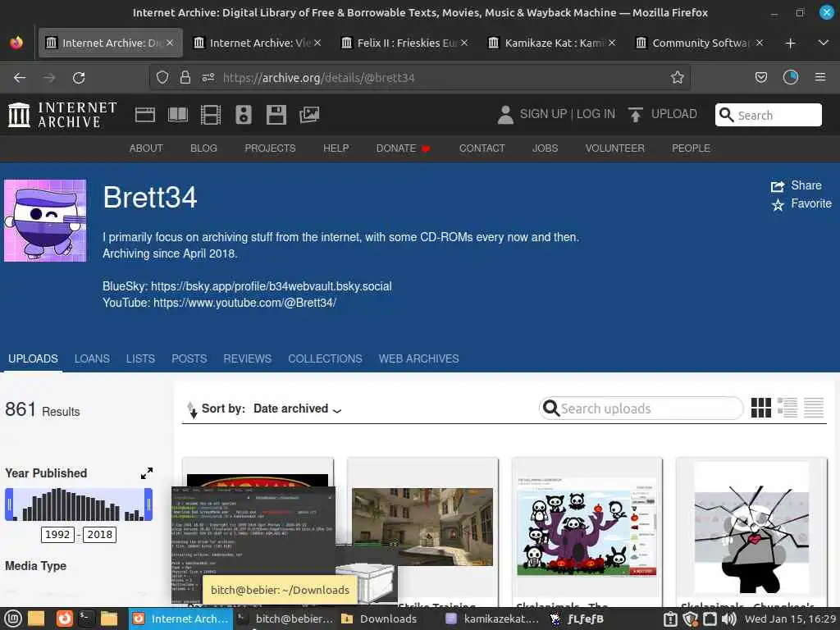Image resolution: width=840 pixels, height=630 pixels.
Task: Click the 2018 end year field
Action: [x=99, y=534]
